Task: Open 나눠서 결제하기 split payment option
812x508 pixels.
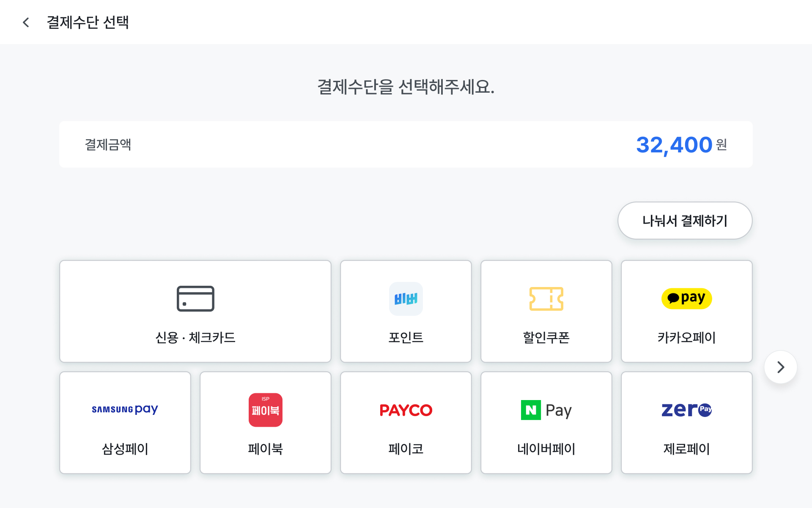Action: (684, 220)
